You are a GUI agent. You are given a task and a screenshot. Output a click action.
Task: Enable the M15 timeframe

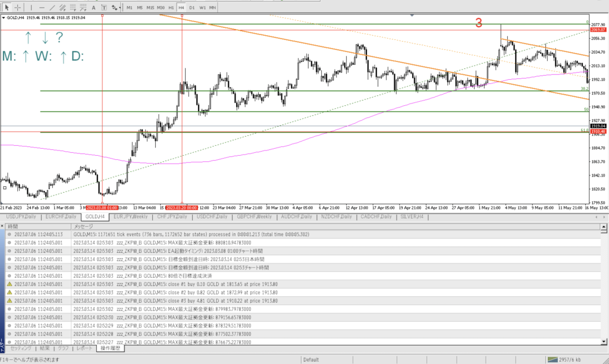tap(150, 7)
